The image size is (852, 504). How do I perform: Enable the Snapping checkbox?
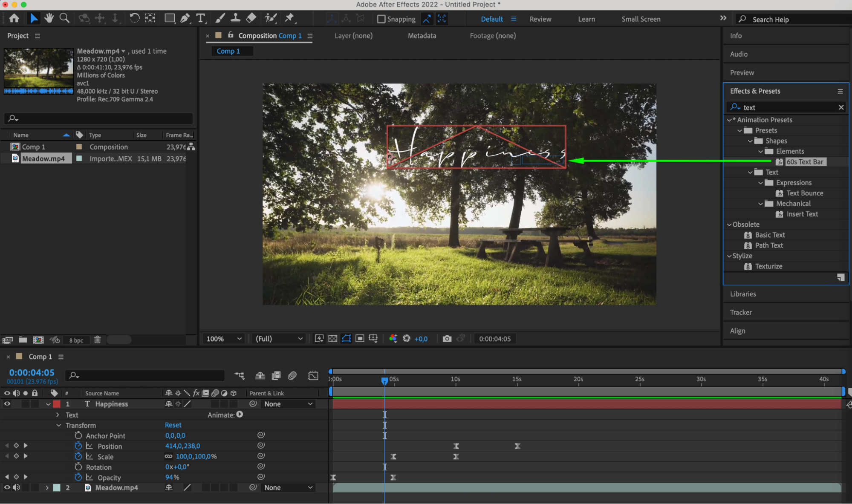[x=381, y=19]
